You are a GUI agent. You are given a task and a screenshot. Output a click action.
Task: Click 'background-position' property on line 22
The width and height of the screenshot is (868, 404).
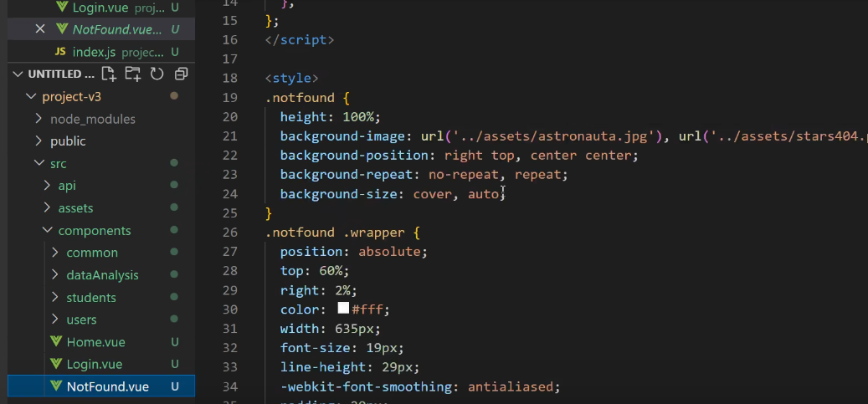tap(354, 156)
